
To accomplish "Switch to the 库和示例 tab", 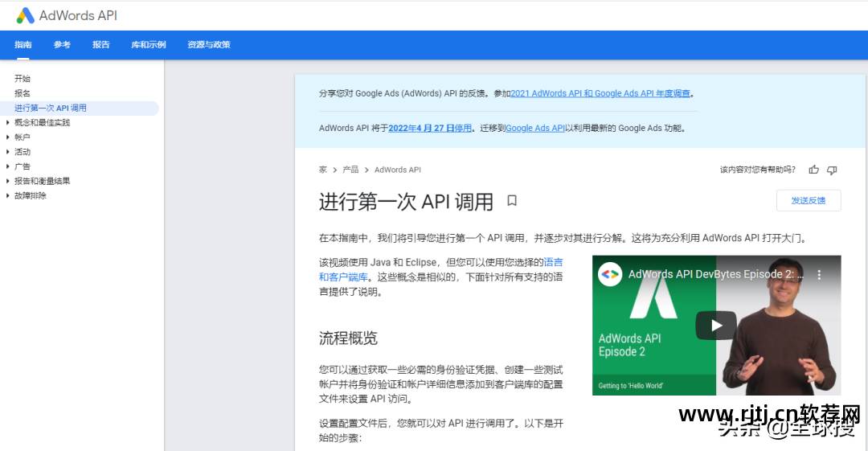I will click(x=149, y=45).
